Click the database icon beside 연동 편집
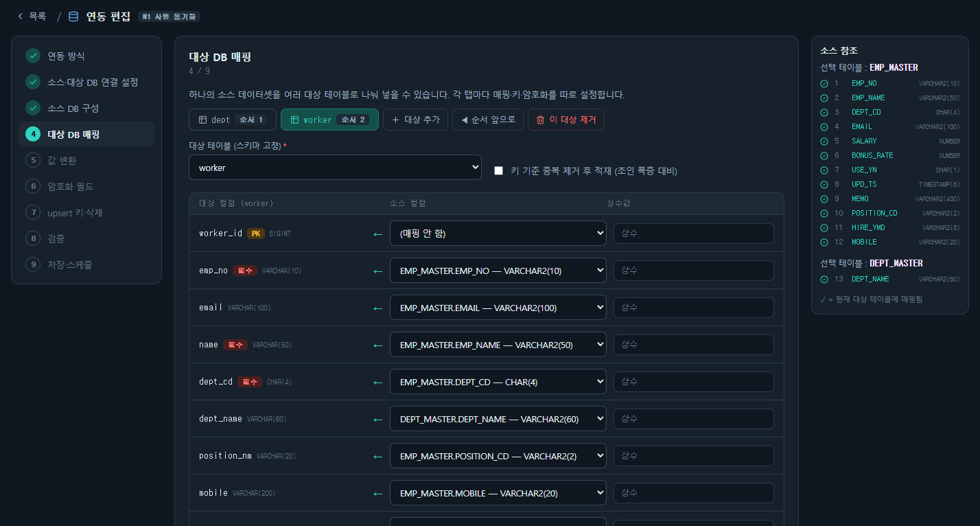980x526 pixels. [x=73, y=16]
